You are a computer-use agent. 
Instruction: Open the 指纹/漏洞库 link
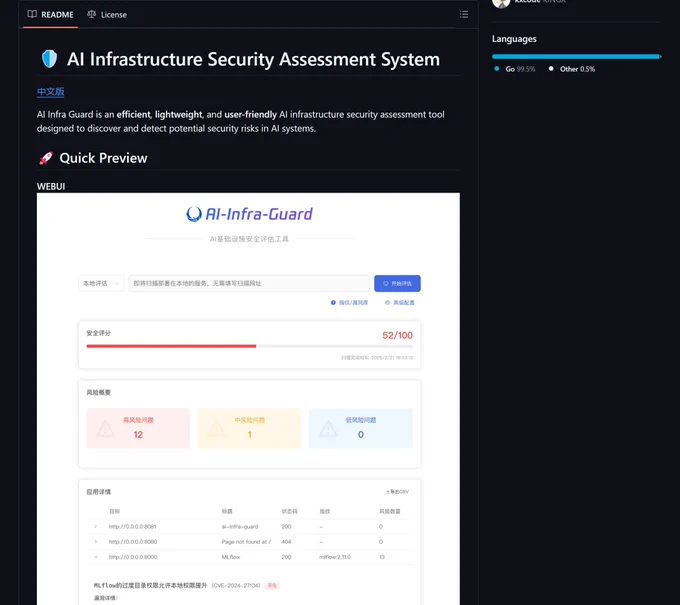[349, 303]
